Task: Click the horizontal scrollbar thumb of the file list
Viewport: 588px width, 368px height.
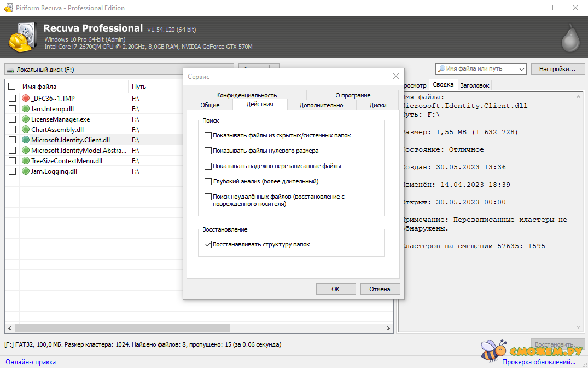Action: 123,328
